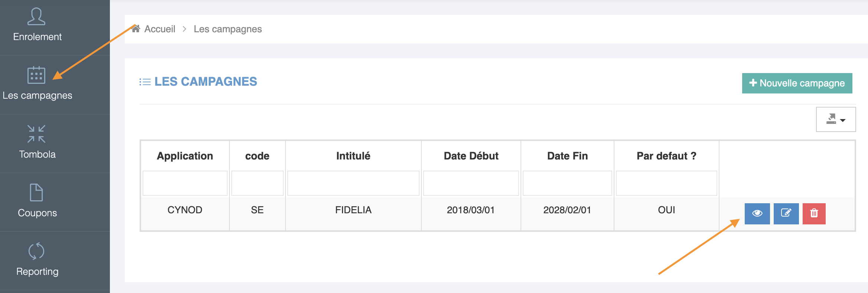Click the Date Fin filter field
The width and height of the screenshot is (868, 293).
pyautogui.click(x=567, y=183)
